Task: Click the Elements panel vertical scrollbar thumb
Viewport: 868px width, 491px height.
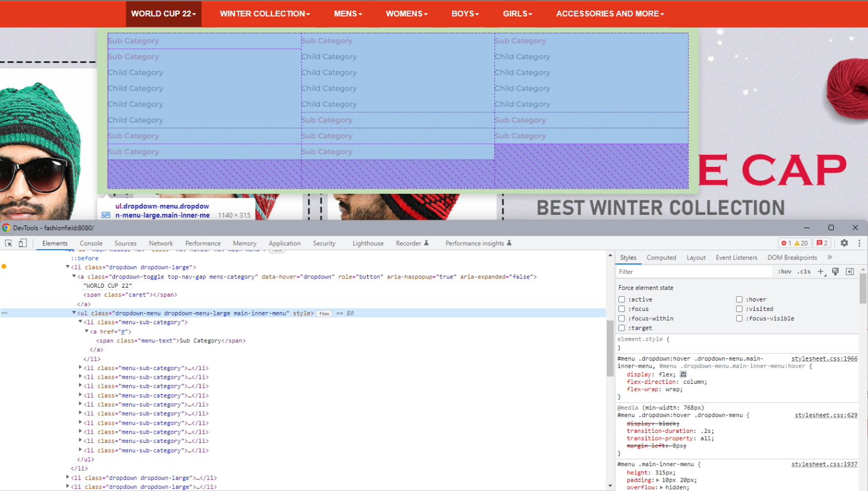Action: [x=610, y=348]
